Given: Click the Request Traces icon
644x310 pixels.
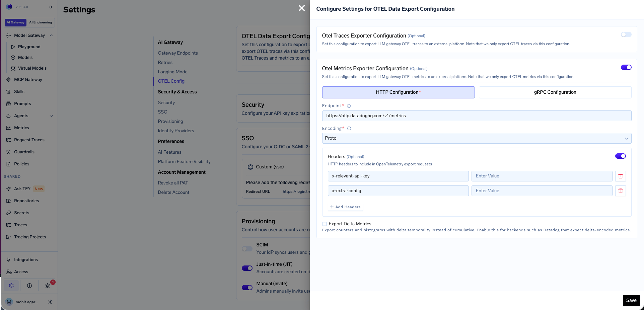Looking at the screenshot, I should coord(8,140).
